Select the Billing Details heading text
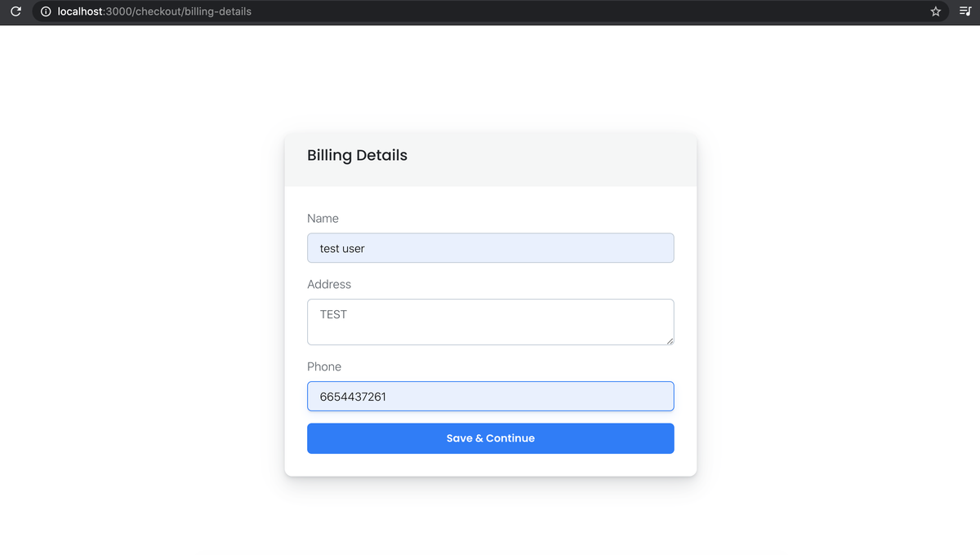This screenshot has height=555, width=980. (x=357, y=155)
